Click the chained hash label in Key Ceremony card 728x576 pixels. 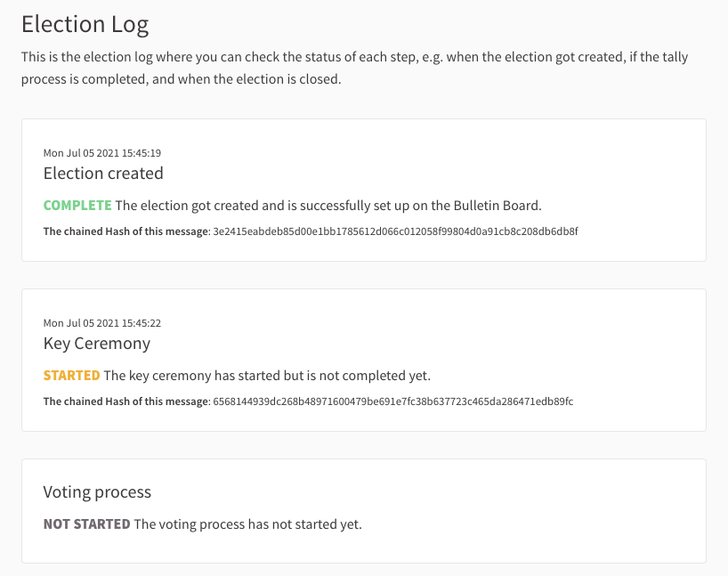(126, 402)
